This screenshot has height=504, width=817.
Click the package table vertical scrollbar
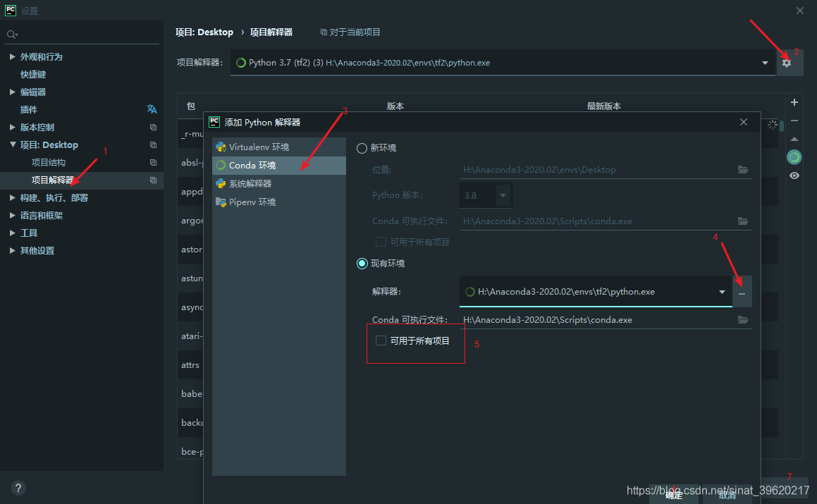[782, 125]
